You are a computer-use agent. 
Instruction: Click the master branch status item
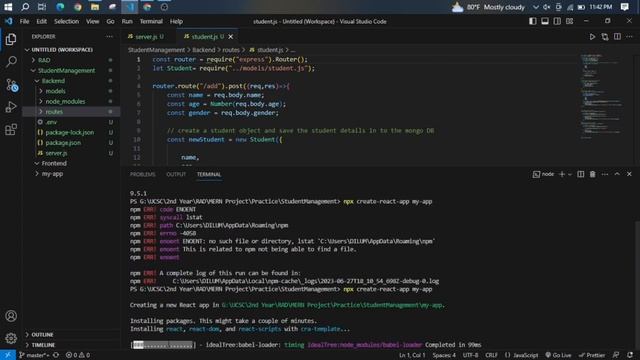(34, 355)
